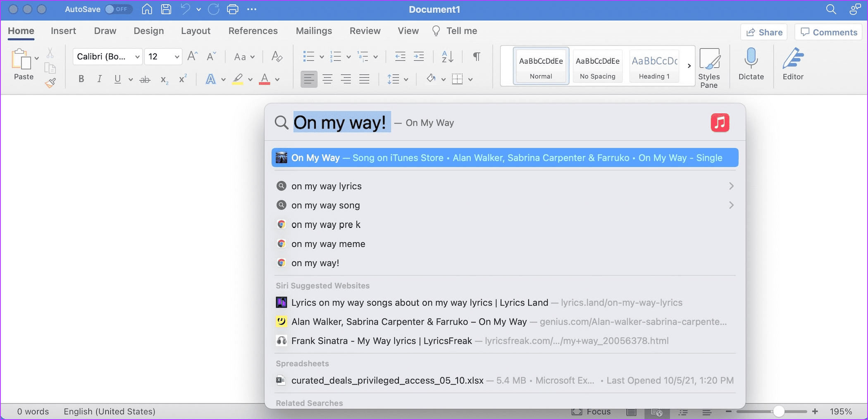Click the Paste button
The height and width of the screenshot is (420, 868).
(x=24, y=64)
